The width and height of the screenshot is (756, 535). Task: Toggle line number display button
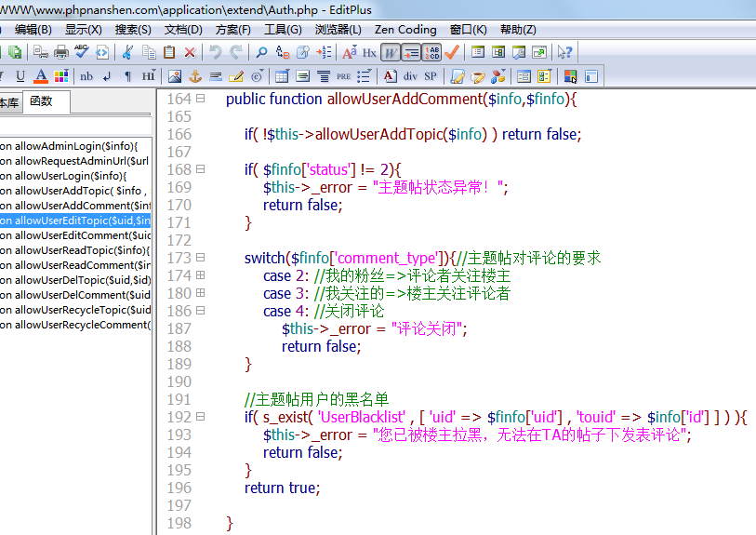point(431,53)
